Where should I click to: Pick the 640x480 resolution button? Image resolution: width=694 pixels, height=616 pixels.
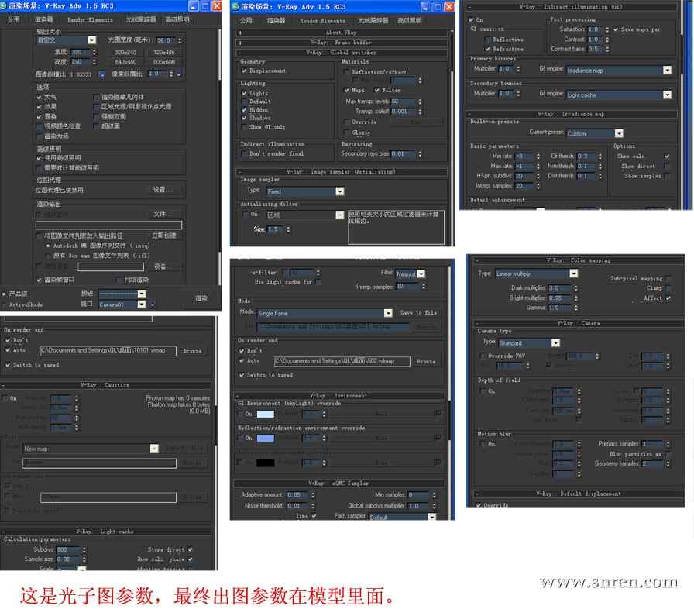point(125,62)
